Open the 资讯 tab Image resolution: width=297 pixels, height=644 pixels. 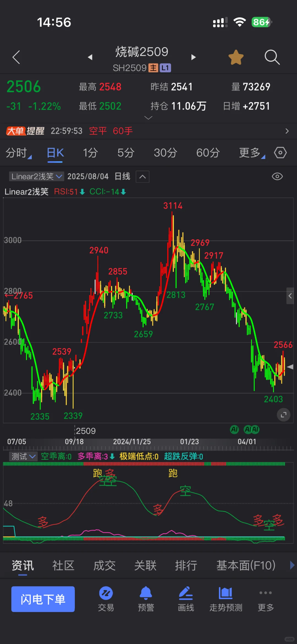coord(23,566)
